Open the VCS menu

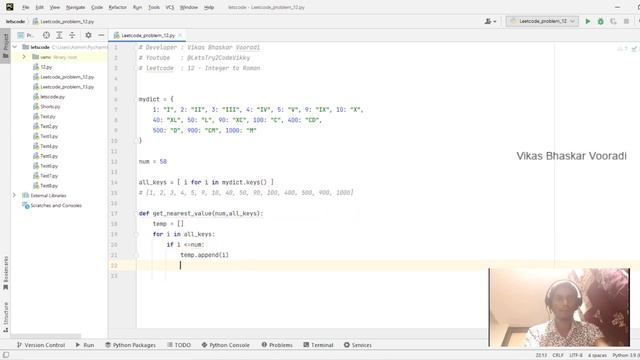click(170, 7)
